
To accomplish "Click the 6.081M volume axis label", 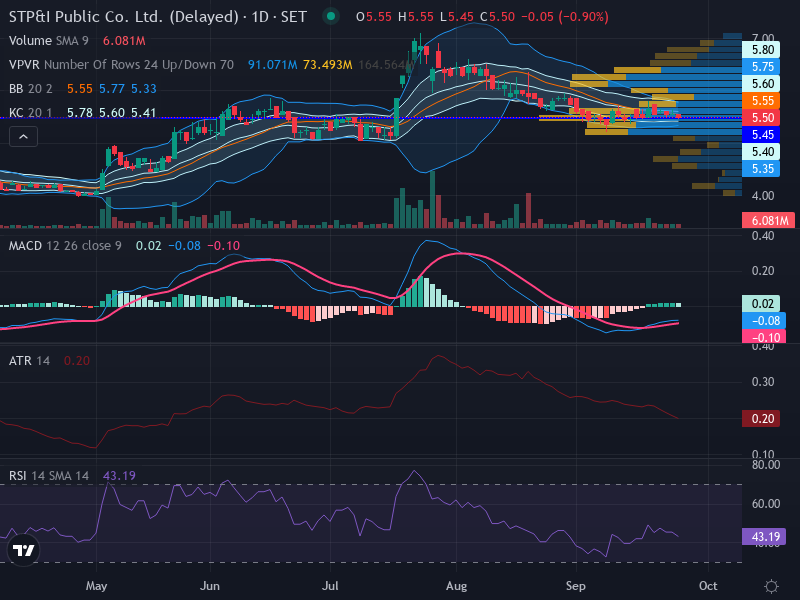I will pyautogui.click(x=768, y=220).
